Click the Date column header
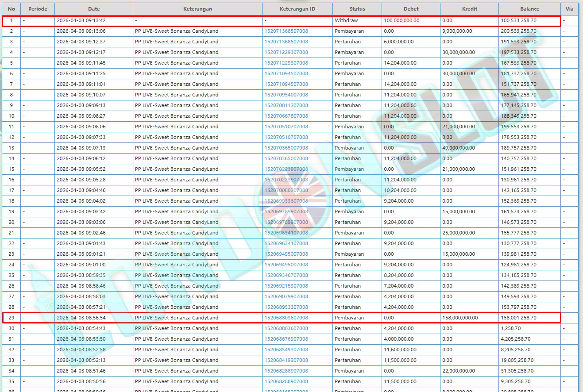The image size is (583, 392). pyautogui.click(x=94, y=9)
